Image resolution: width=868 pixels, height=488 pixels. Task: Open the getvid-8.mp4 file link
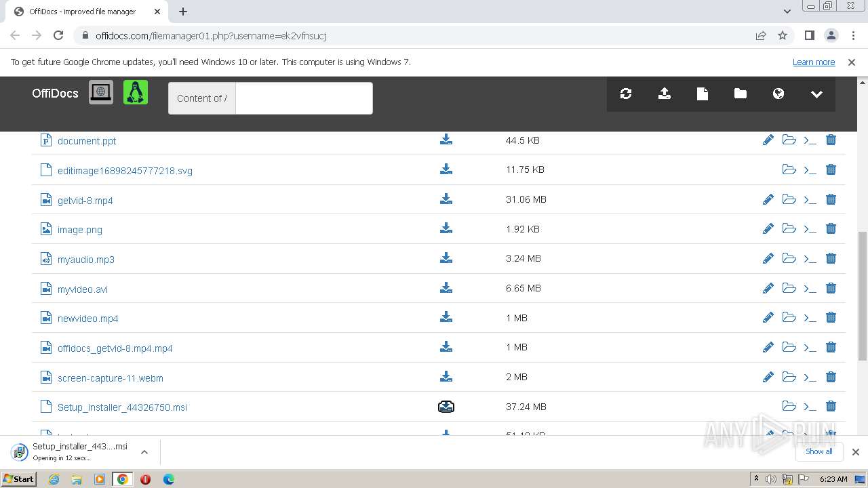(x=85, y=201)
